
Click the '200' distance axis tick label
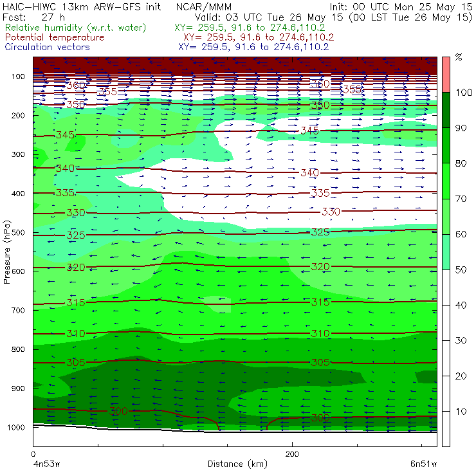(292, 454)
